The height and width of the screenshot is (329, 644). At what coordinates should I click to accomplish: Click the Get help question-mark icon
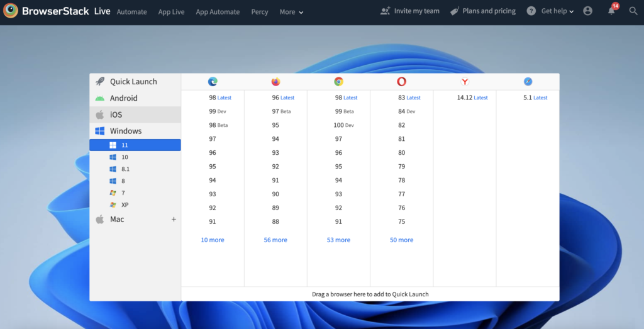(x=531, y=11)
